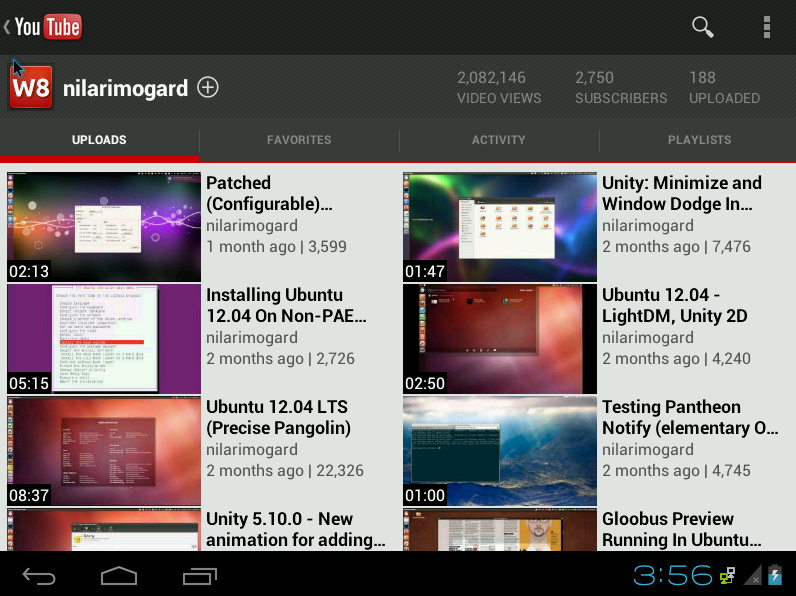This screenshot has height=596, width=796.
Task: Click nilarimogard under Precise Pangolin video
Action: (x=252, y=450)
